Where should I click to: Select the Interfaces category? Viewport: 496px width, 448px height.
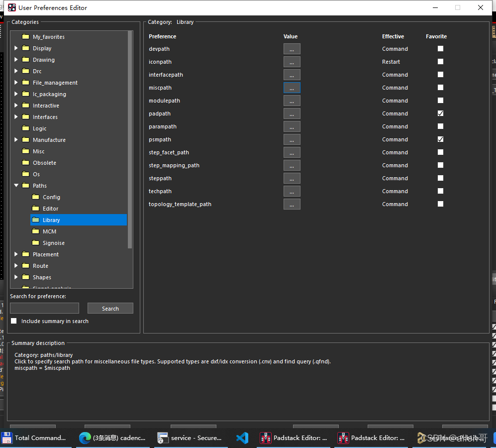click(45, 117)
